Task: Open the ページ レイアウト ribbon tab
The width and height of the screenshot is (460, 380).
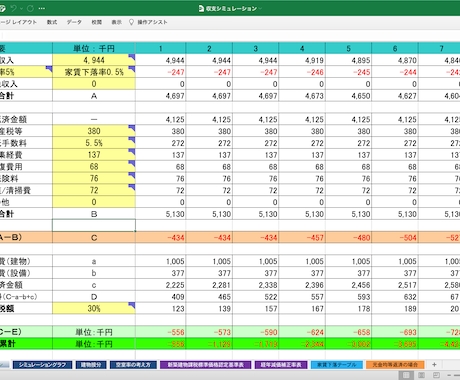Action: (19, 22)
